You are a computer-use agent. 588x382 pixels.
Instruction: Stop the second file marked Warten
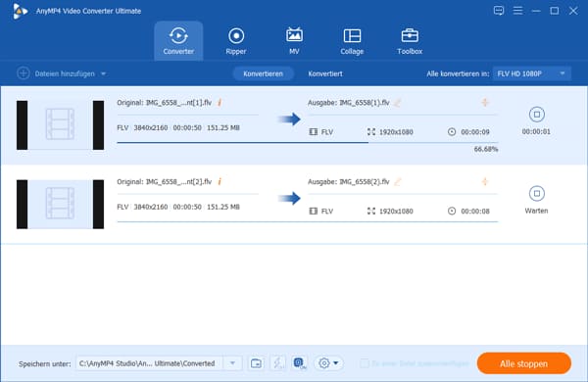click(x=537, y=193)
